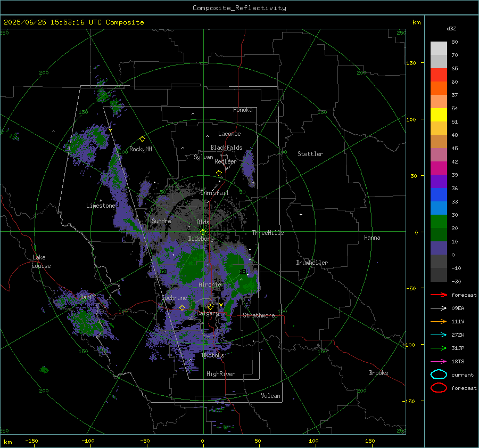The image size is (479, 448).
Task: Click the yellow diamond marker below Cochrane
Action: tap(183, 307)
